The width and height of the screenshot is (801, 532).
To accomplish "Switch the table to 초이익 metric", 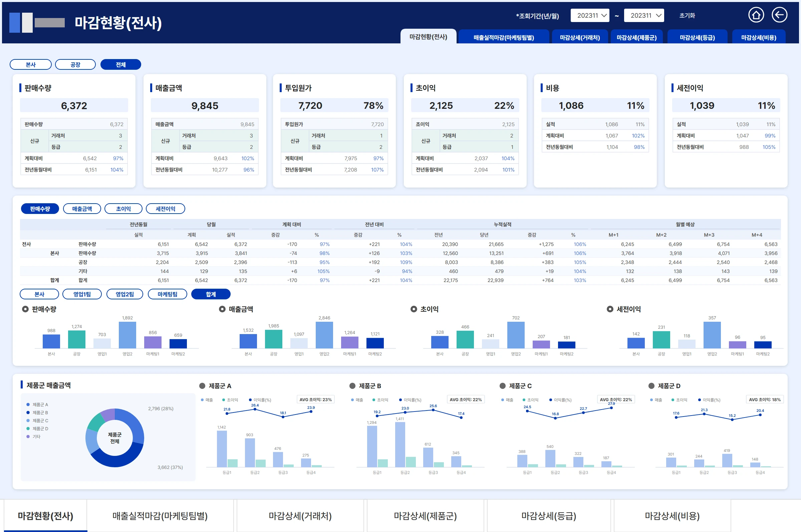I will coord(123,209).
